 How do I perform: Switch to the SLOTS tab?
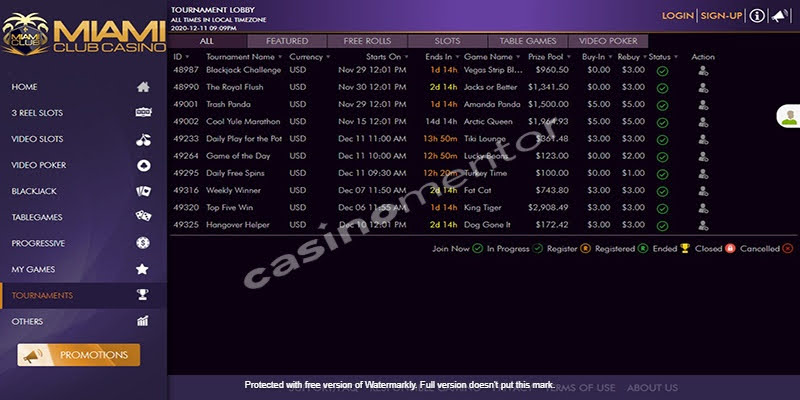[x=447, y=41]
